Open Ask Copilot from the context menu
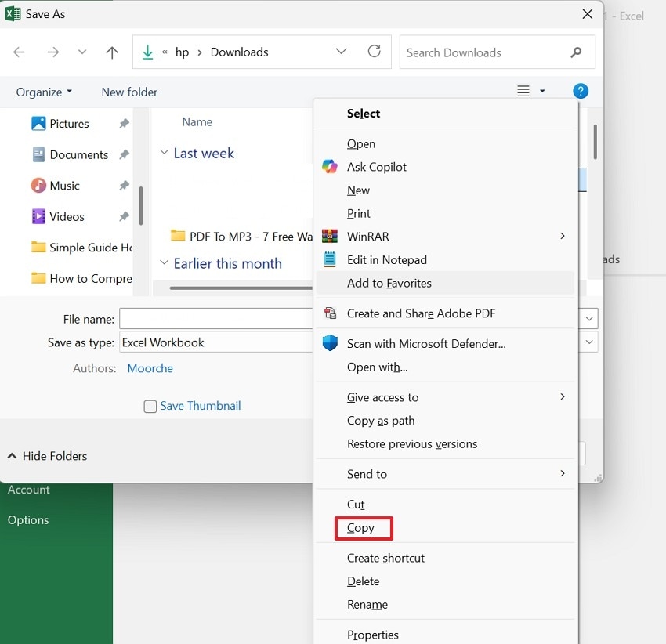Viewport: 666px width, 644px height. click(329, 167)
